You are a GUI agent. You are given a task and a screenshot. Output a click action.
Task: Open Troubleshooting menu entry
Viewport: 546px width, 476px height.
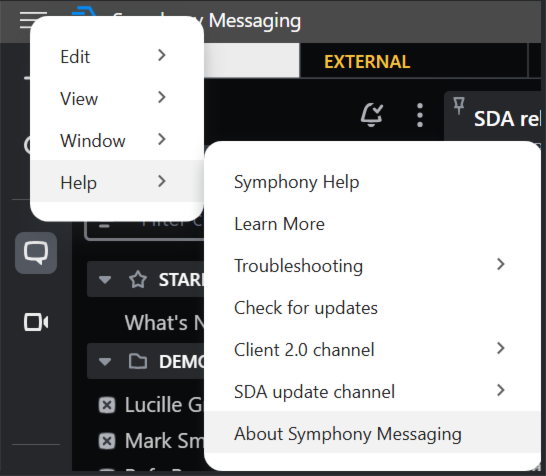point(373,266)
